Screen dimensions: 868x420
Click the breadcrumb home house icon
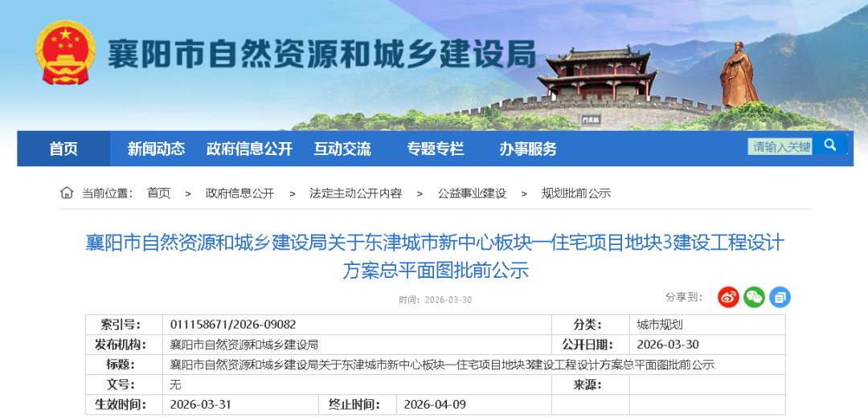67,193
